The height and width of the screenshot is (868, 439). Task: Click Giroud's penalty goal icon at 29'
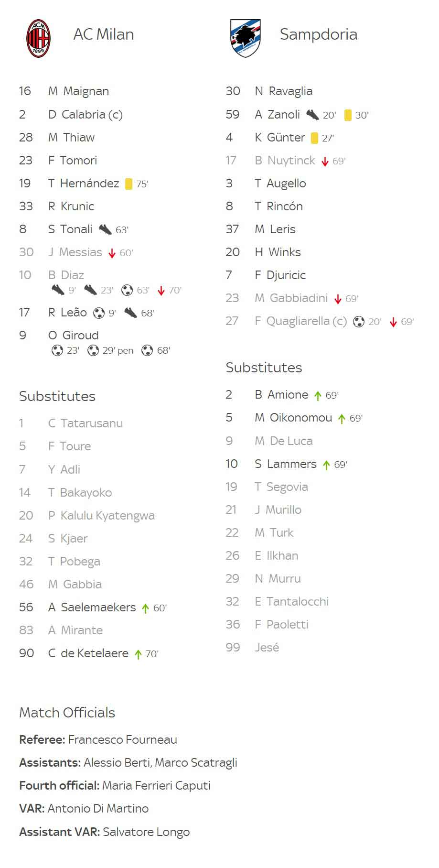pos(93,350)
